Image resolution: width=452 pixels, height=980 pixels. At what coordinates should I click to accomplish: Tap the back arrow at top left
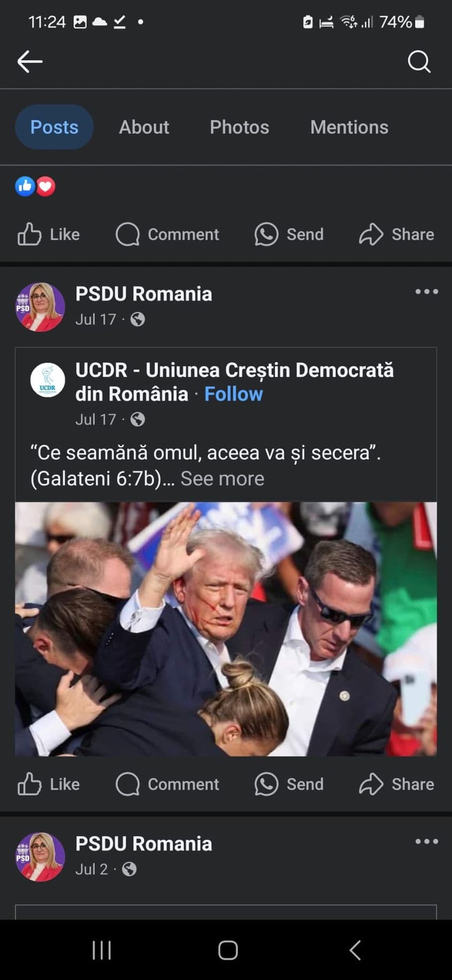30,62
